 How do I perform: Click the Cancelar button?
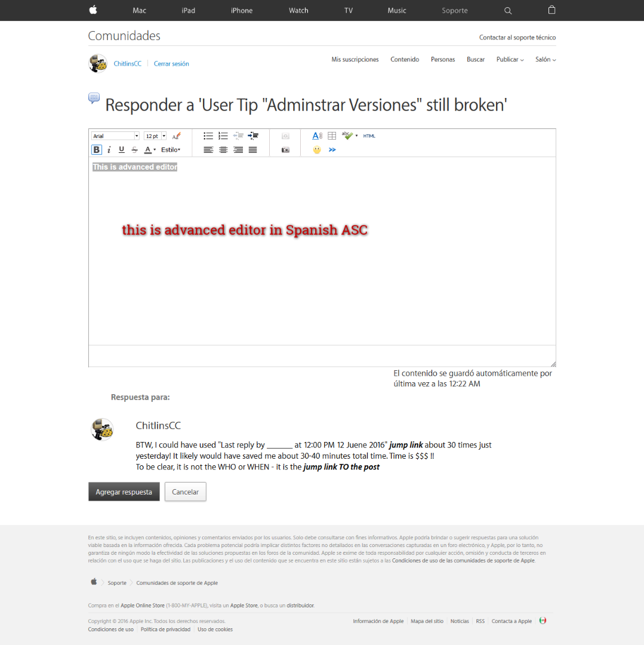point(186,492)
